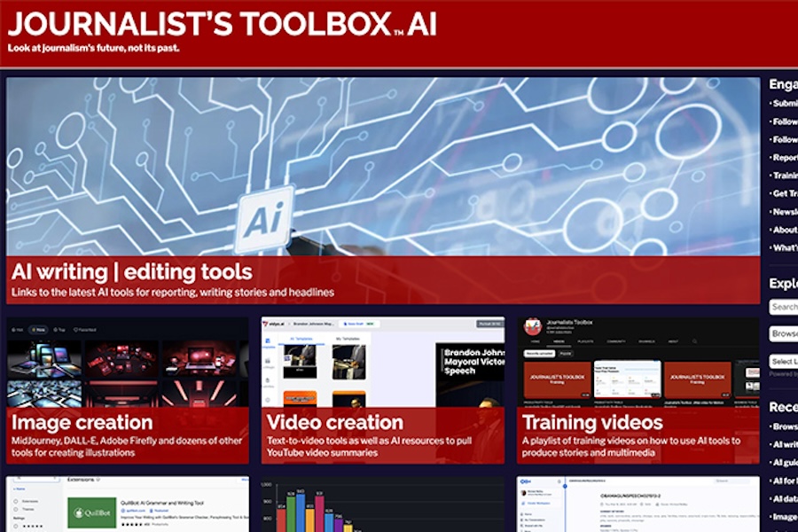Screen dimensions: 798x532
Task: Click the 'Text-to-video tools' description text
Action: pos(370,447)
